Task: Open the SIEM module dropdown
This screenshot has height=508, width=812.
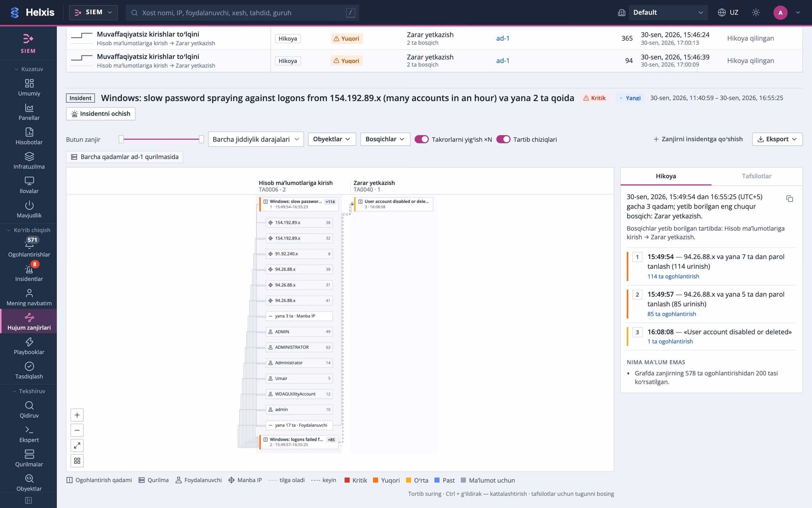Action: click(93, 12)
